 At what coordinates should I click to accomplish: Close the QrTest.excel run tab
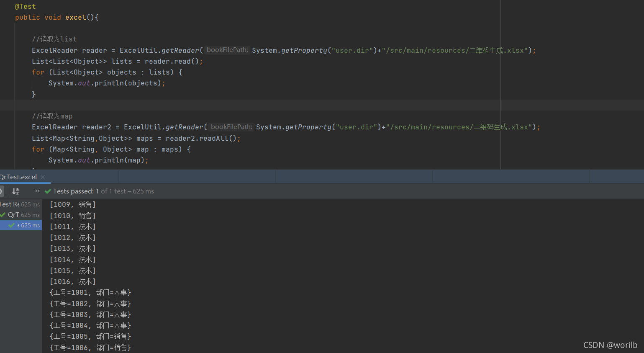(x=43, y=177)
